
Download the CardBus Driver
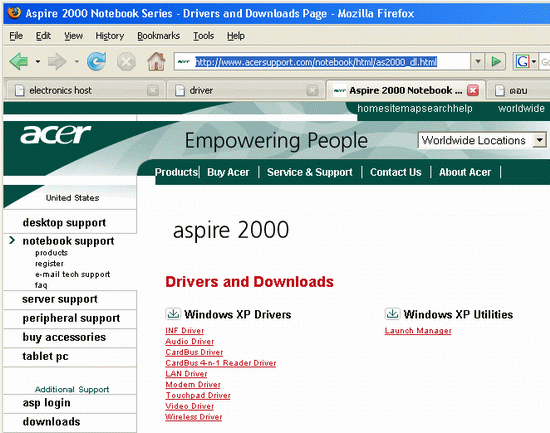[x=194, y=352]
